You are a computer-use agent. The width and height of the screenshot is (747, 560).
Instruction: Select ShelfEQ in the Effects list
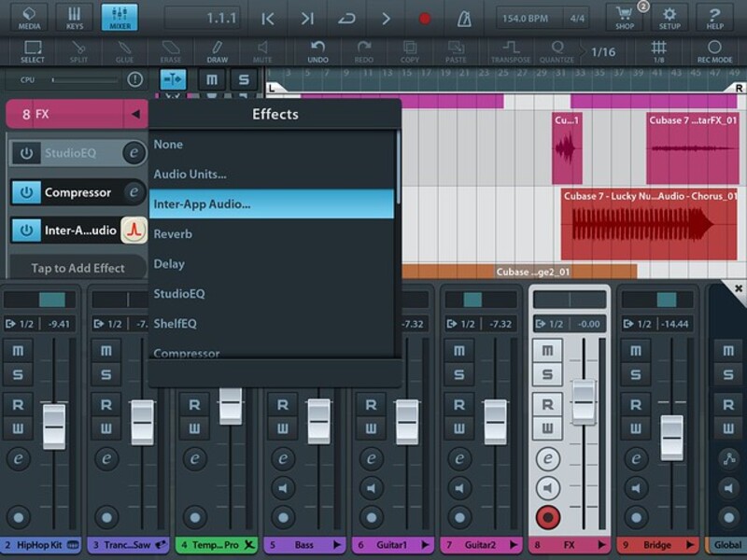(x=272, y=323)
